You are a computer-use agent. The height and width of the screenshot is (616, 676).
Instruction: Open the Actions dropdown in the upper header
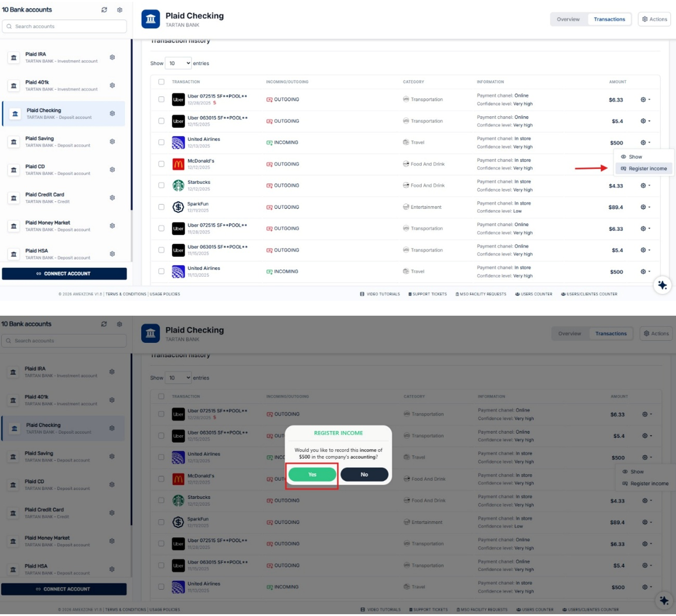(654, 19)
